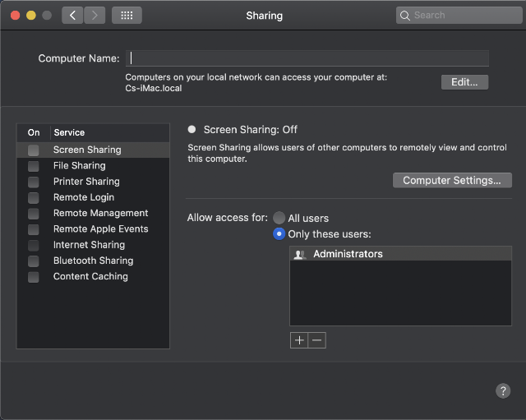Click the Screen Sharing status indicator dot
Image resolution: width=526 pixels, height=420 pixels.
191,130
